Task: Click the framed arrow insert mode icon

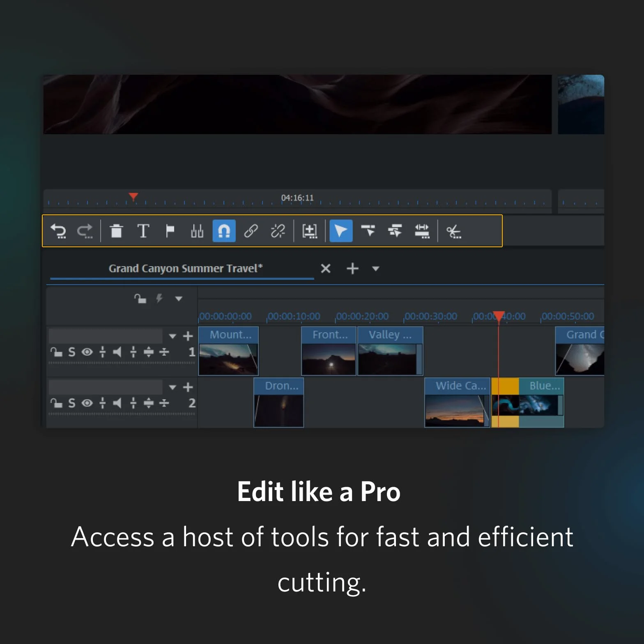Action: pos(309,231)
